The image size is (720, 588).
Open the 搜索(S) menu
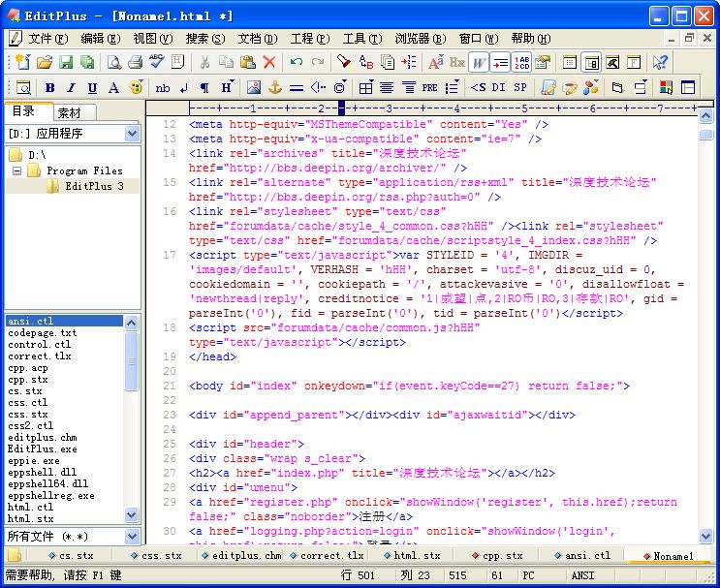click(x=204, y=39)
